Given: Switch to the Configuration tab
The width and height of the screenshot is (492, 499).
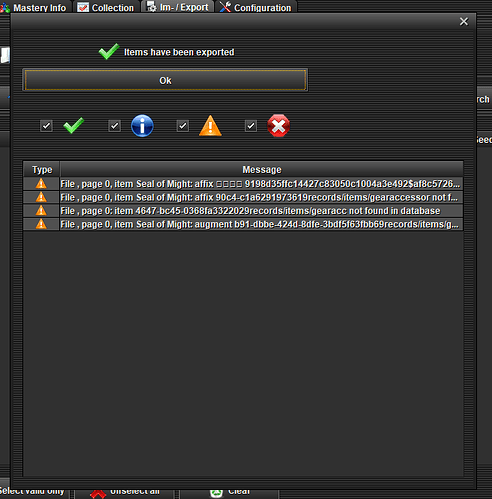Looking at the screenshot, I should click(x=256, y=7).
